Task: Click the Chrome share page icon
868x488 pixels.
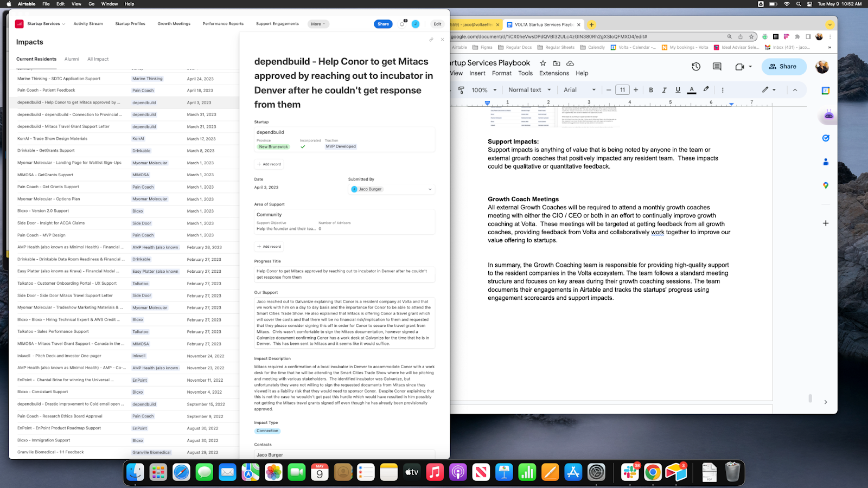Action: click(741, 37)
